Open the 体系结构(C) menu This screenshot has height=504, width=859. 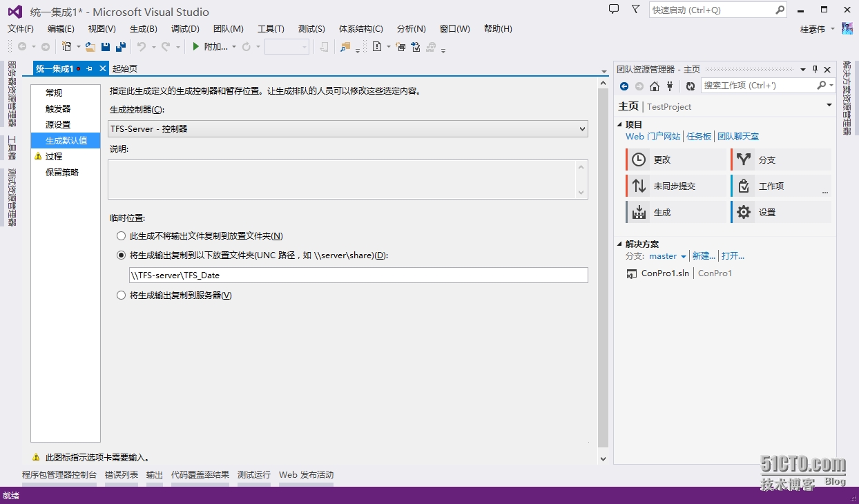(x=360, y=29)
